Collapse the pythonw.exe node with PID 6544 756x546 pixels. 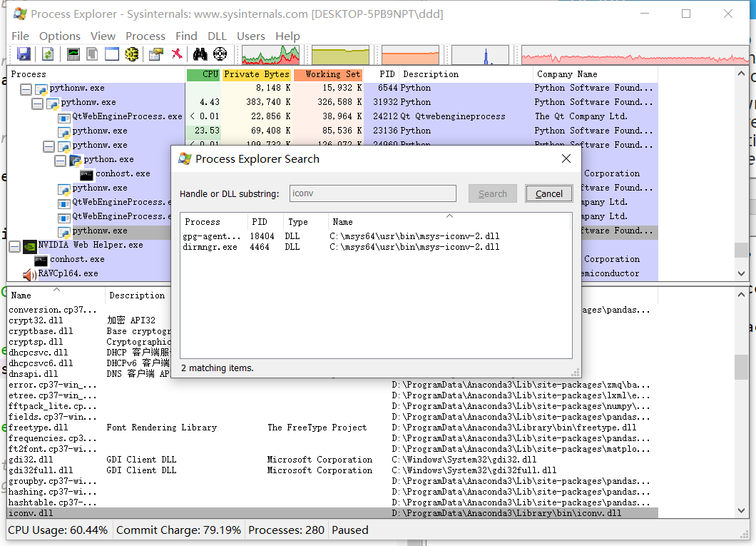tap(26, 89)
